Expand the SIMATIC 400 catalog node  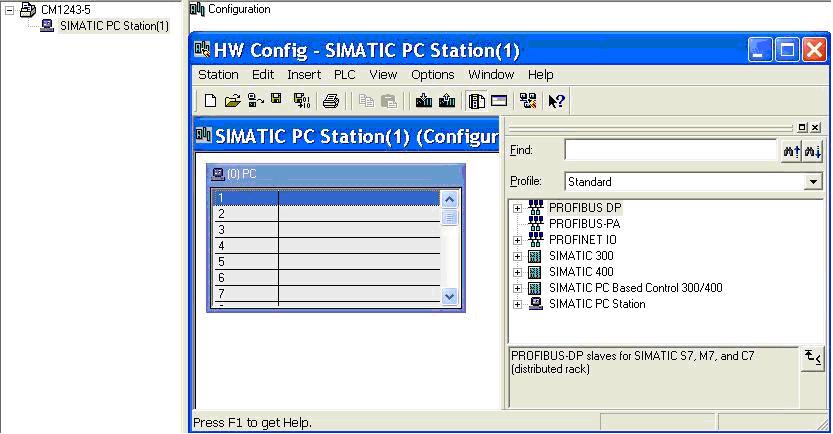click(517, 273)
